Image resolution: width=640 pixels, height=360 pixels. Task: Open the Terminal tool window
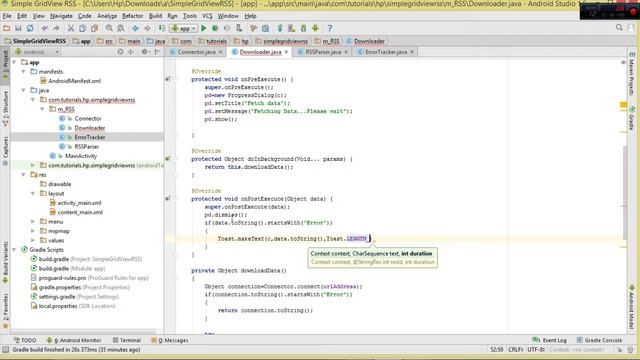click(x=127, y=340)
